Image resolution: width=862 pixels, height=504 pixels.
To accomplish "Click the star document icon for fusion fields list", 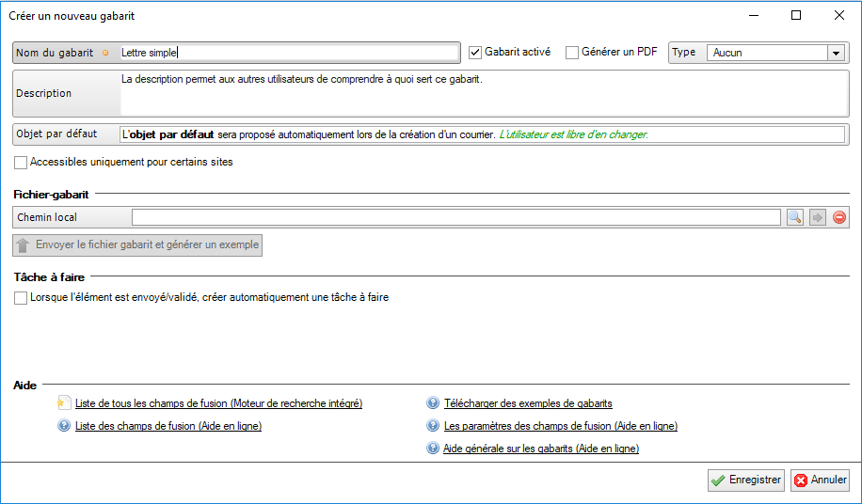I will tap(64, 403).
